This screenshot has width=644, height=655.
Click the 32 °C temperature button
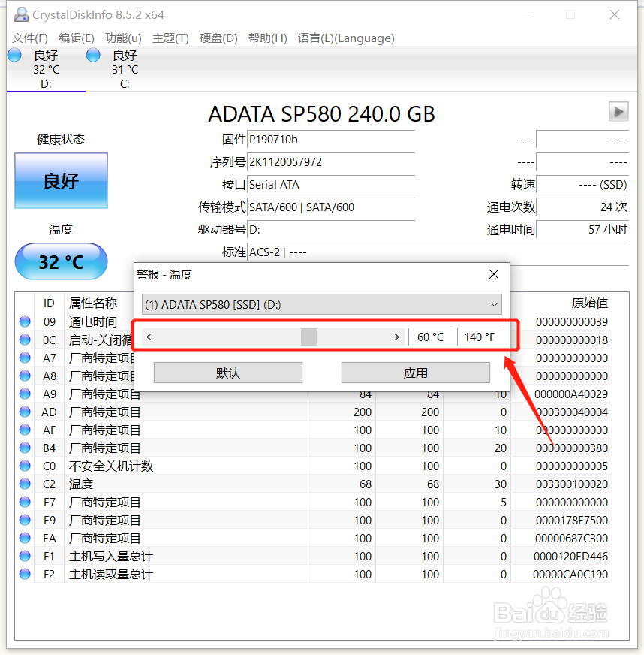62,262
